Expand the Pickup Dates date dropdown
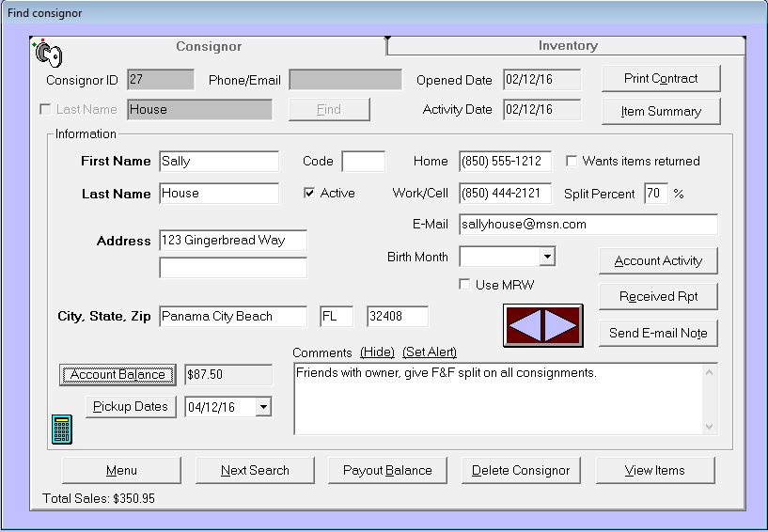The image size is (768, 532). click(x=263, y=407)
